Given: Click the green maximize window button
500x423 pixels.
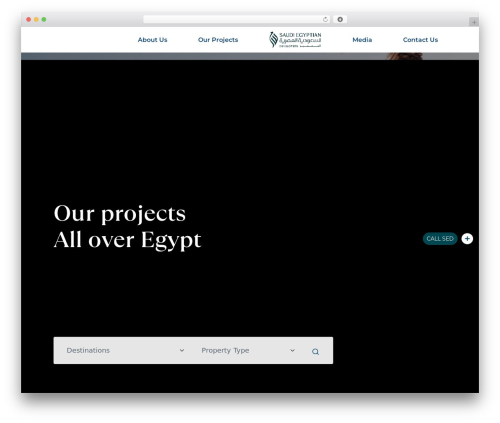Looking at the screenshot, I should [44, 19].
